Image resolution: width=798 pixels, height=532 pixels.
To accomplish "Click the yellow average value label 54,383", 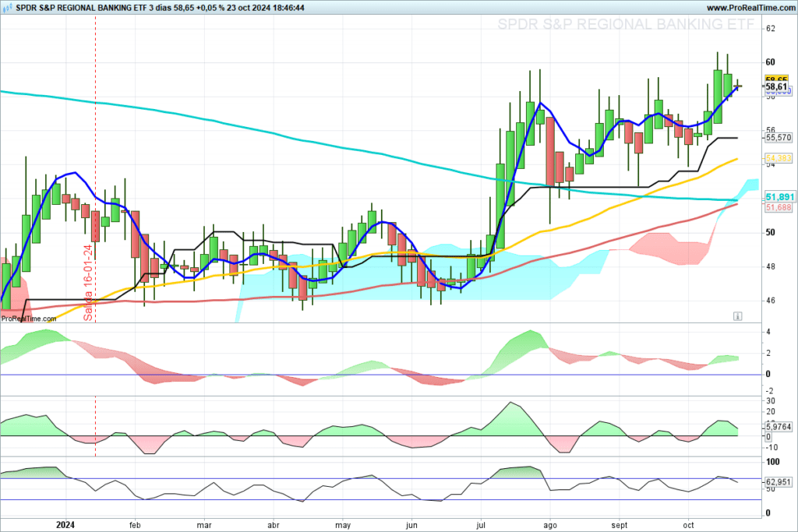I will (779, 158).
